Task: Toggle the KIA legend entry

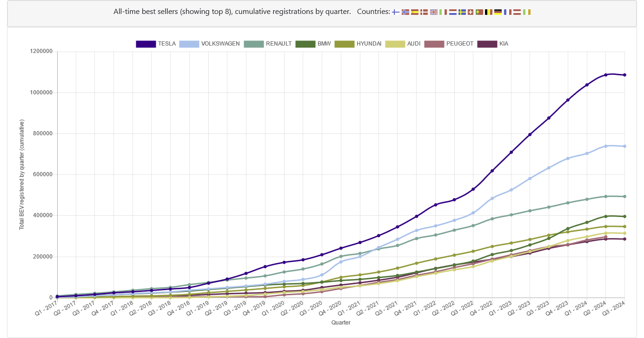Action: point(492,44)
